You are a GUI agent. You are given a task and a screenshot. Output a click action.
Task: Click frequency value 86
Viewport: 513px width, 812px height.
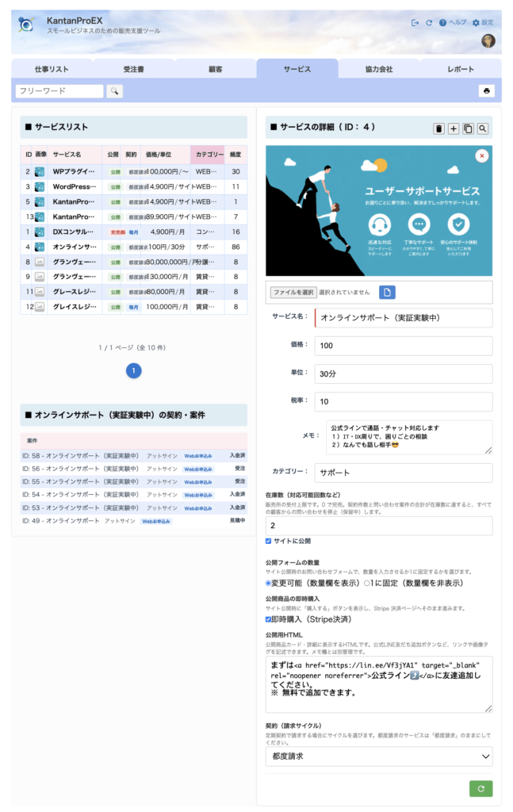point(235,247)
